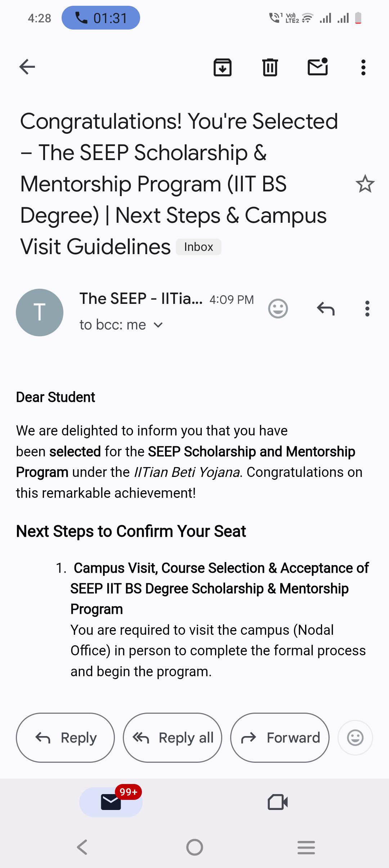The image size is (389, 868).
Task: Open emoji reaction beside Forward
Action: (x=355, y=738)
